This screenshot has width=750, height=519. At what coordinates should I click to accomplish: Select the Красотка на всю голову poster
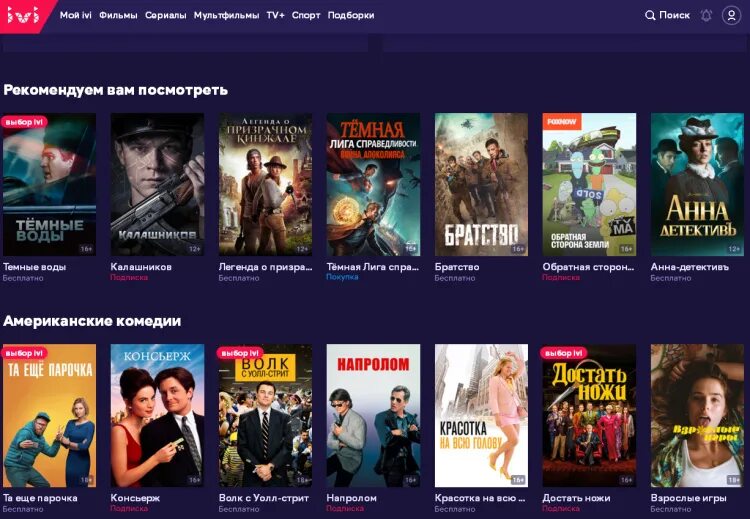[x=481, y=415]
